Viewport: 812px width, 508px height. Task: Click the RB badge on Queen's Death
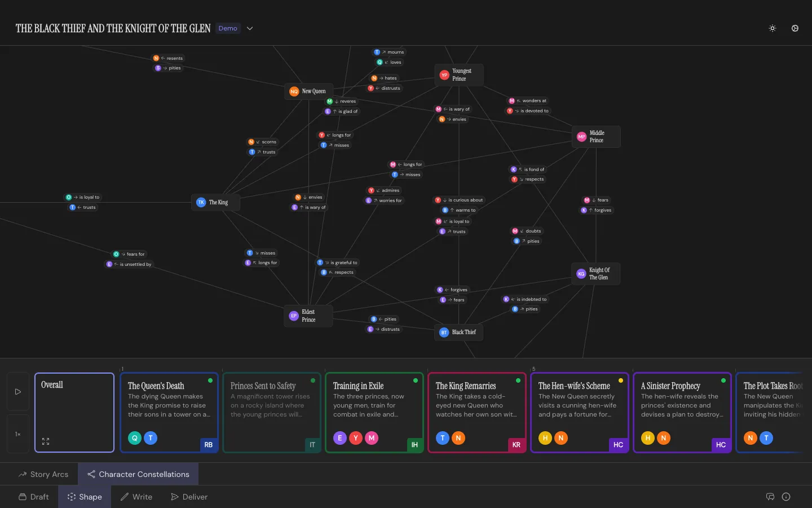(x=209, y=445)
